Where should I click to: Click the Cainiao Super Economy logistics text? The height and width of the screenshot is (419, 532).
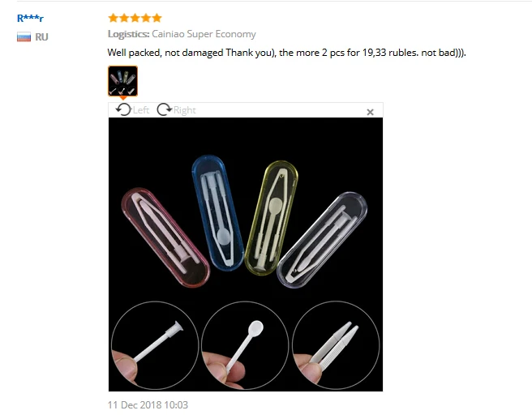tap(204, 34)
